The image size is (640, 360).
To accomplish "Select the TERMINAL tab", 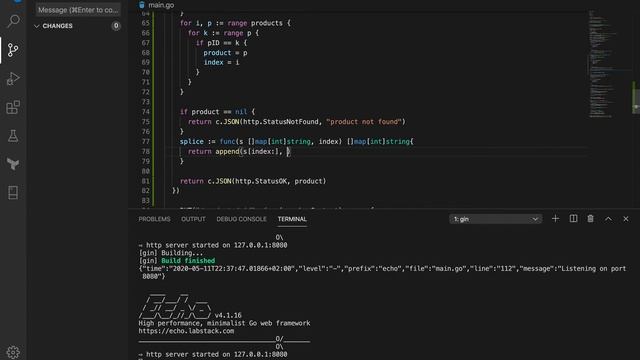I will click(292, 219).
